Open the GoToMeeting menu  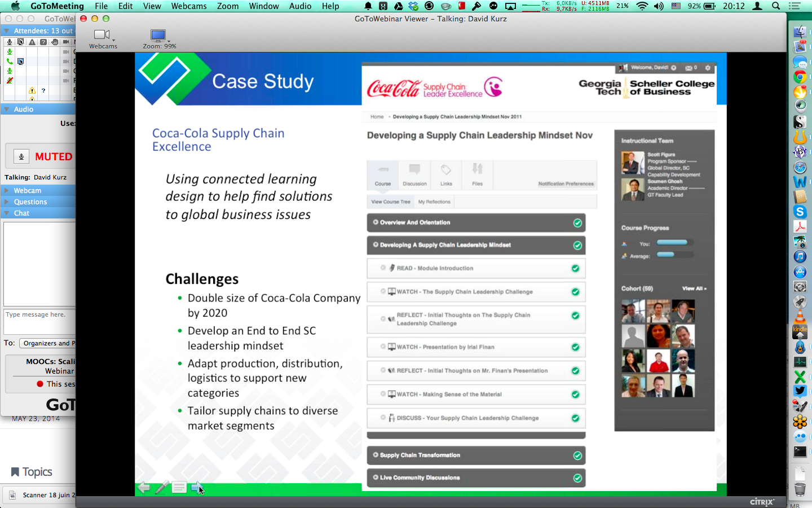[57, 6]
